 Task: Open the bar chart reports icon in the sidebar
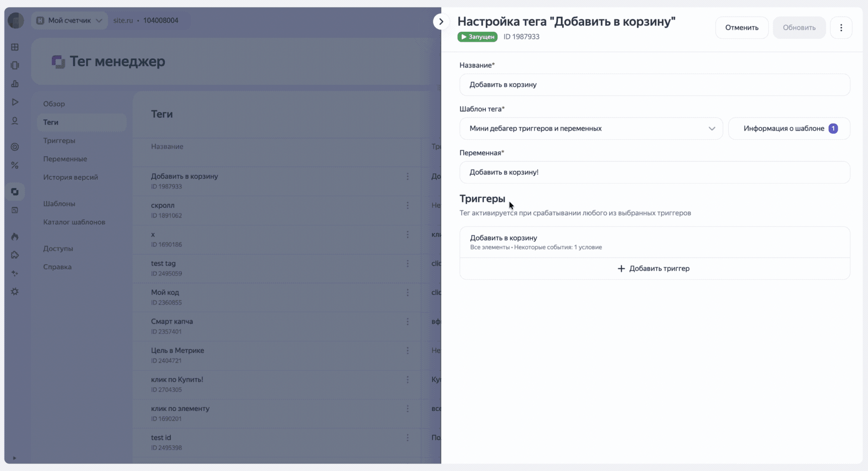click(x=15, y=84)
